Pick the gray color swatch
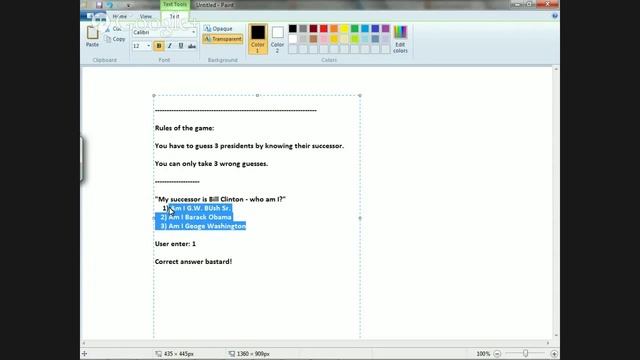Viewport: 640px width, 360px height. tap(303, 29)
